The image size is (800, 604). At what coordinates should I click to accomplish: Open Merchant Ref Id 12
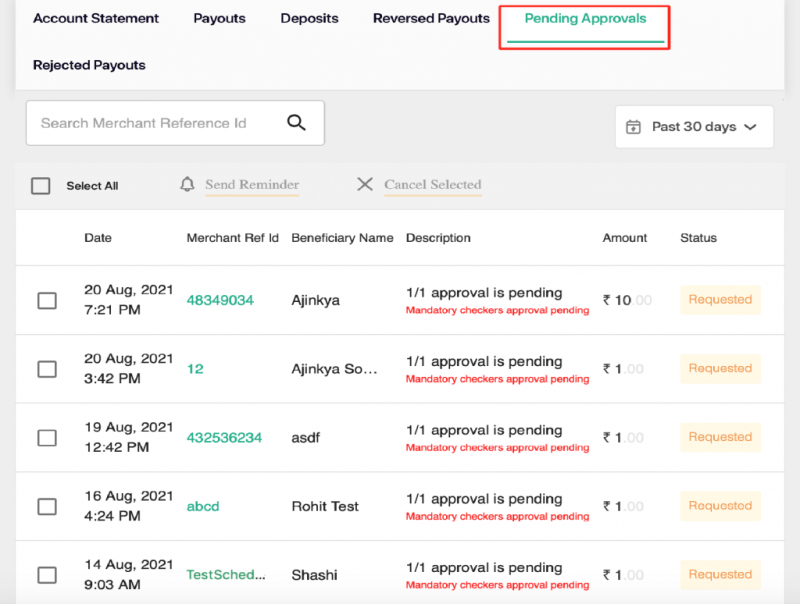[x=195, y=369]
